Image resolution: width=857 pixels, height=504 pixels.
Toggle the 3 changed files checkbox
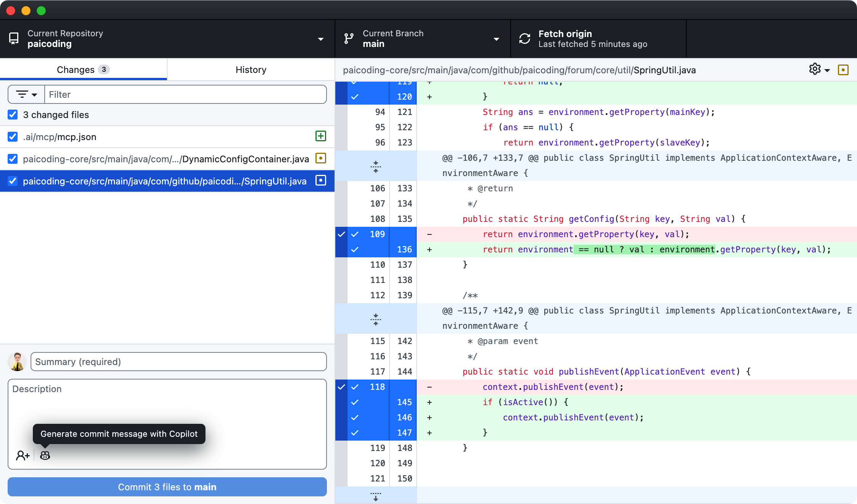coord(13,115)
